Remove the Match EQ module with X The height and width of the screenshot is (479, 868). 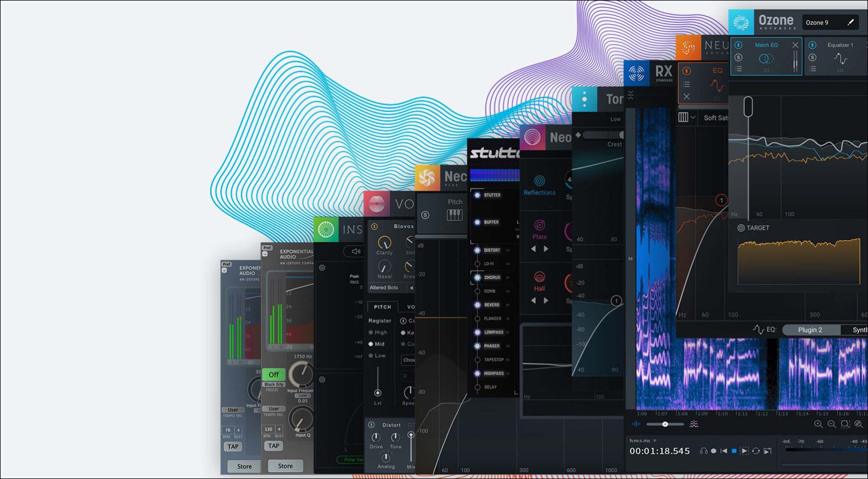[795, 45]
